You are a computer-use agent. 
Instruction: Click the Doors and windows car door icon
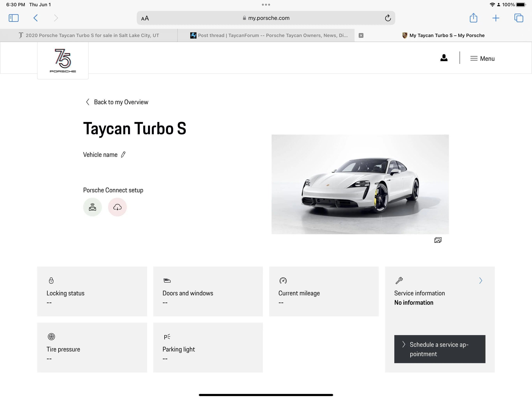[167, 281]
